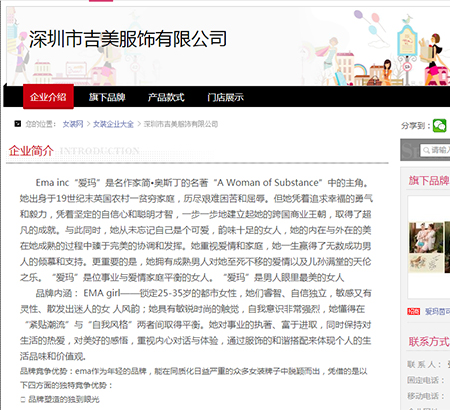Click the paragraph line starting 品牌内涵

pyautogui.click(x=203, y=293)
